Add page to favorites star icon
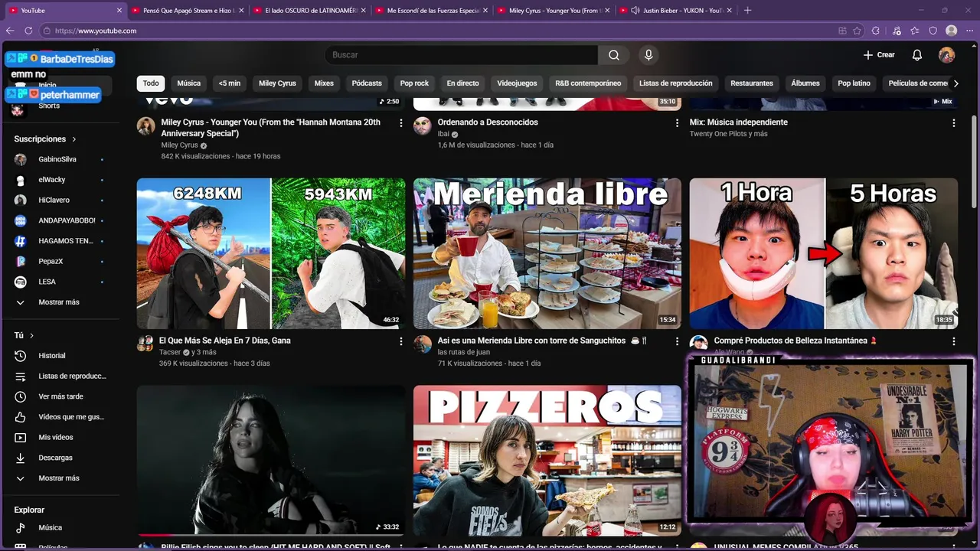The height and width of the screenshot is (551, 980). pyautogui.click(x=857, y=31)
